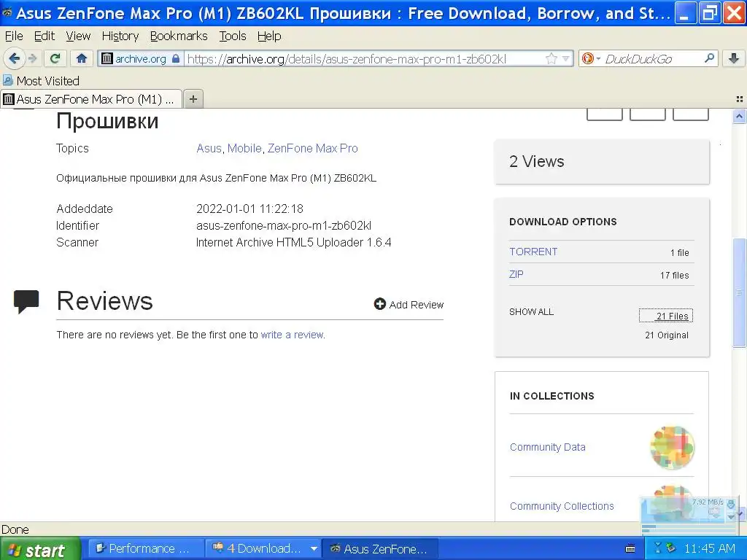The image size is (747, 560).
Task: Open the Mobile topic link
Action: tap(244, 149)
